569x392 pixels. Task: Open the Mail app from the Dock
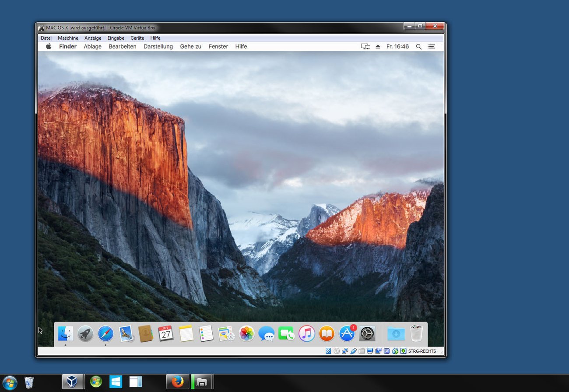(x=126, y=333)
